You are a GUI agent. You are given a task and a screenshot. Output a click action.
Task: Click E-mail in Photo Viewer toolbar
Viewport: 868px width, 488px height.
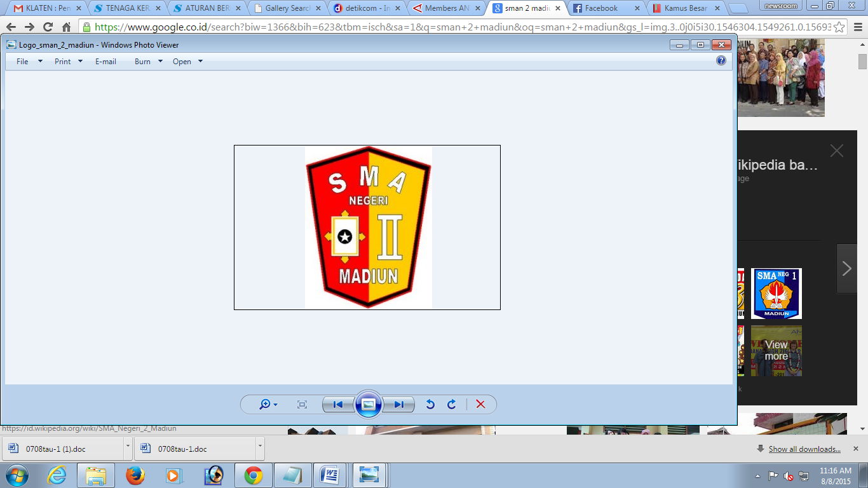click(x=105, y=62)
